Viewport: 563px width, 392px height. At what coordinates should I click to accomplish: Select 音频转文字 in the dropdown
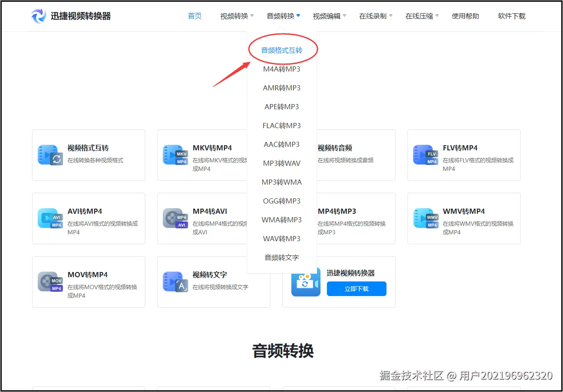point(282,257)
